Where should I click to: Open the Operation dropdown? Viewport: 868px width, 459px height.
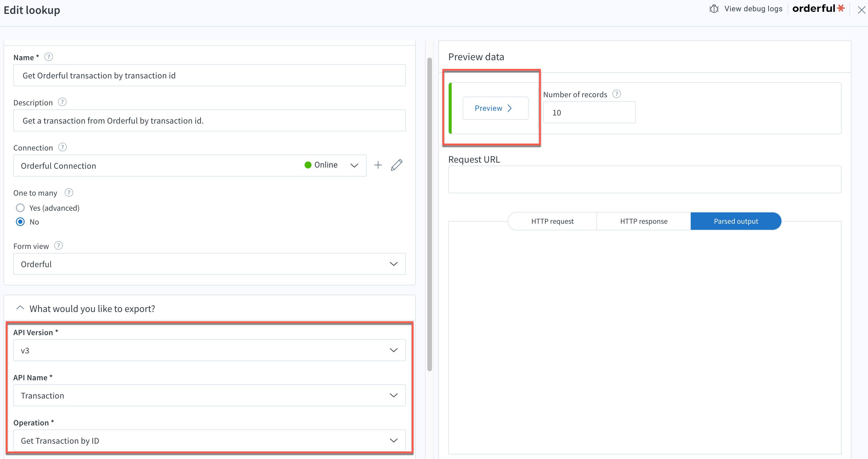tap(209, 440)
